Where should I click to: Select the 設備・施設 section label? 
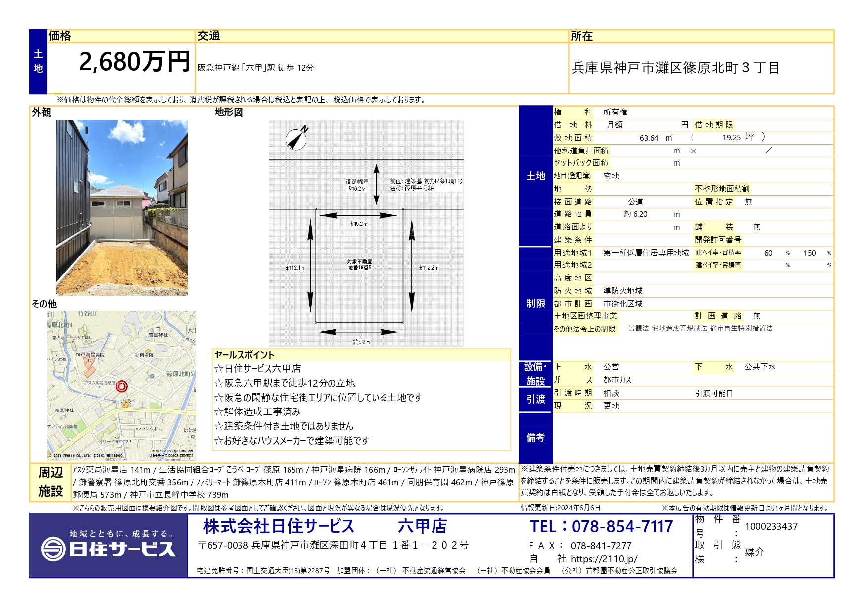[535, 374]
